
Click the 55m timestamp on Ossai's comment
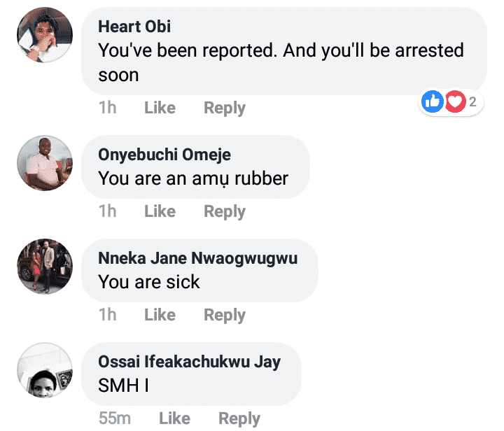point(115,418)
